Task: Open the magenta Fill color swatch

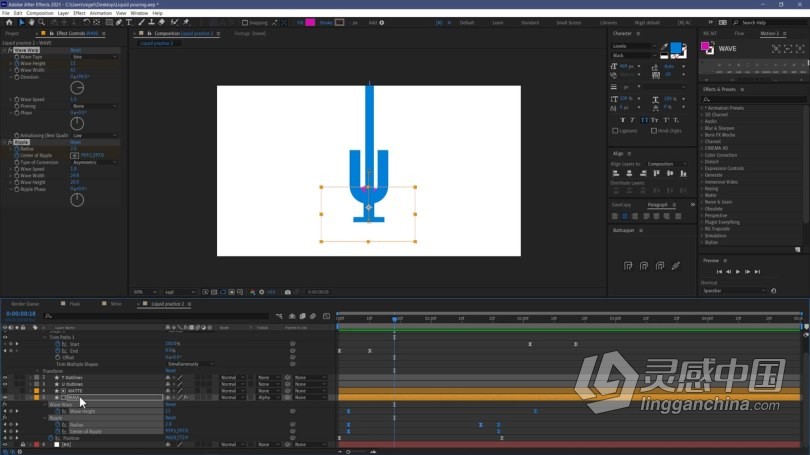Action: click(x=310, y=23)
